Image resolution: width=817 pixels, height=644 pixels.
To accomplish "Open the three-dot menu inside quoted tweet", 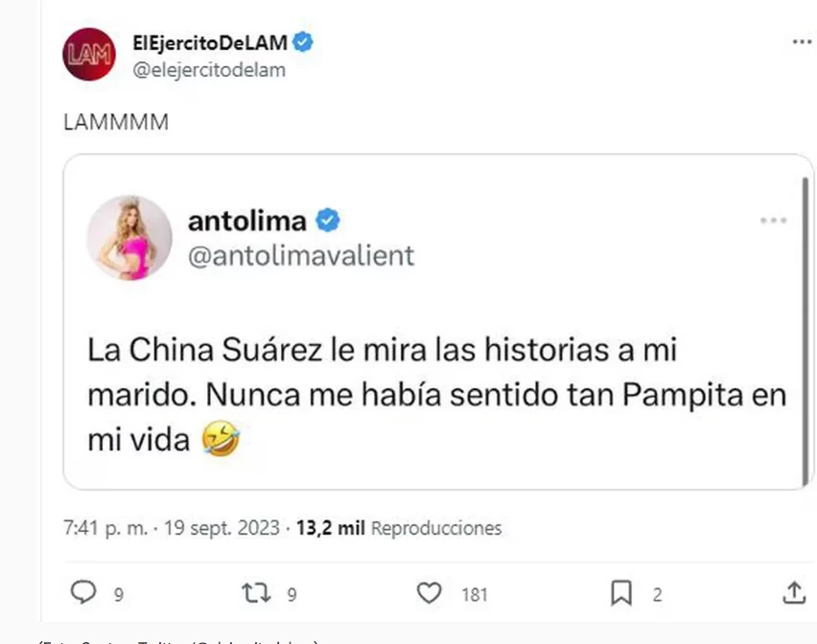I will click(x=773, y=220).
